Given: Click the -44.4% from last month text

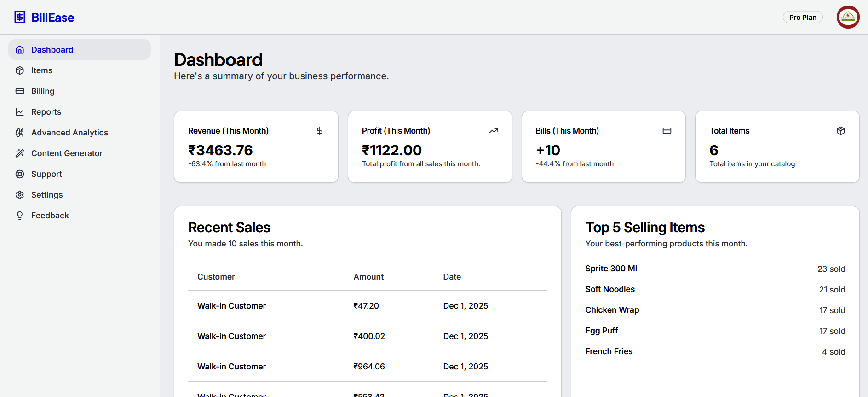Looking at the screenshot, I should click(x=575, y=164).
